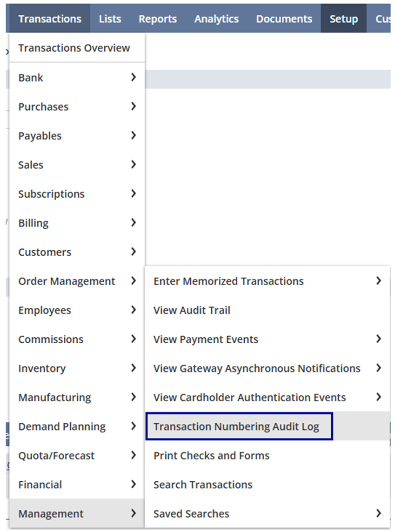The image size is (395, 532).
Task: Switch to the Reports menu
Action: pos(157,19)
